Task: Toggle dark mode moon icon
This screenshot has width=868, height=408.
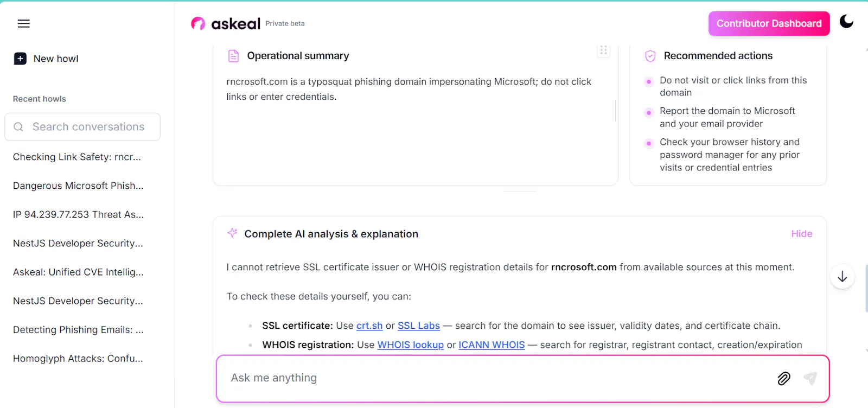Action: pyautogui.click(x=846, y=22)
